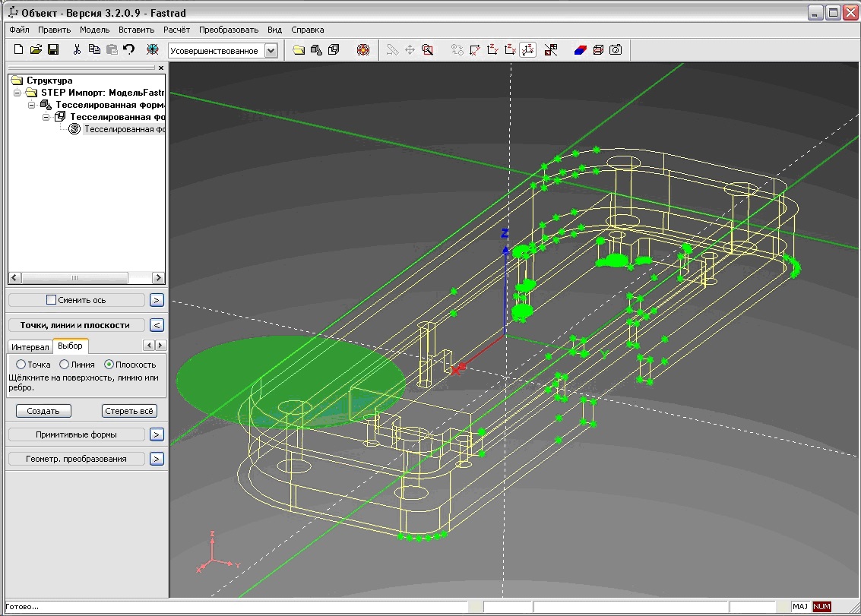The image size is (861, 616).
Task: Switch to the 'Выбор' tab
Action: pyautogui.click(x=70, y=346)
